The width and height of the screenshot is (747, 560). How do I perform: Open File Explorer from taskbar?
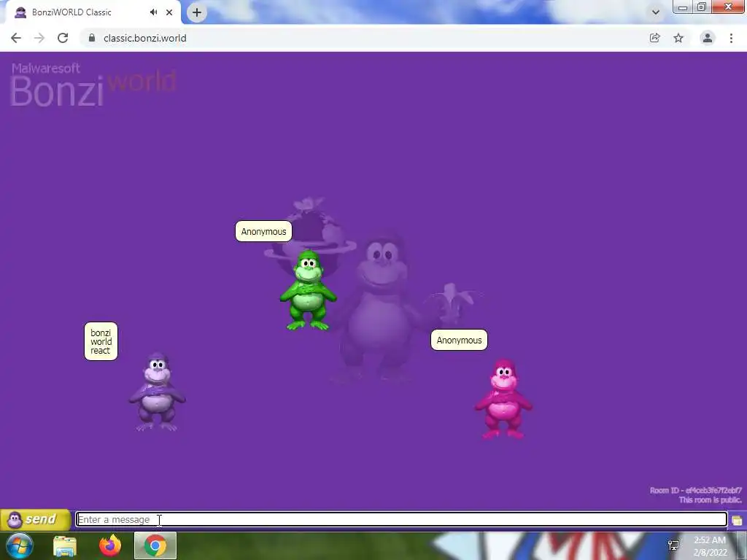65,545
